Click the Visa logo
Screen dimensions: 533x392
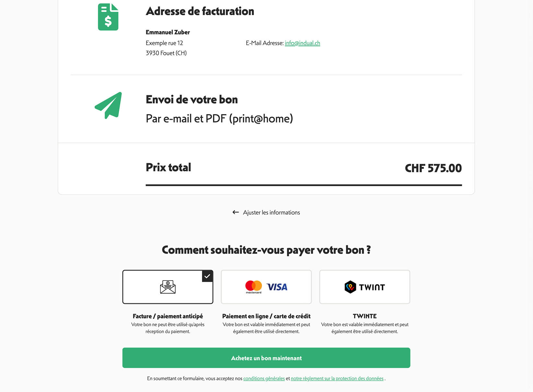pos(277,287)
